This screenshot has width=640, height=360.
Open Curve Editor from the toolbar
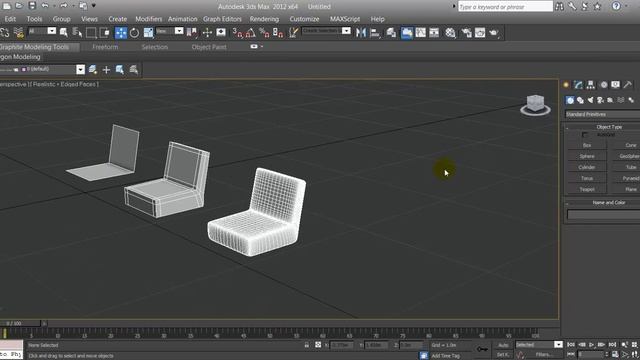tap(420, 33)
